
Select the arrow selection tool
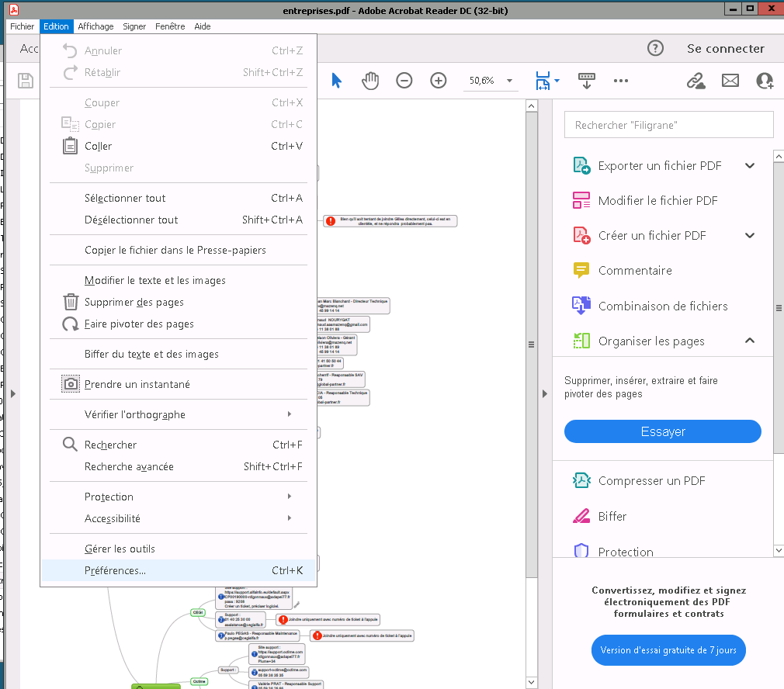[x=337, y=81]
